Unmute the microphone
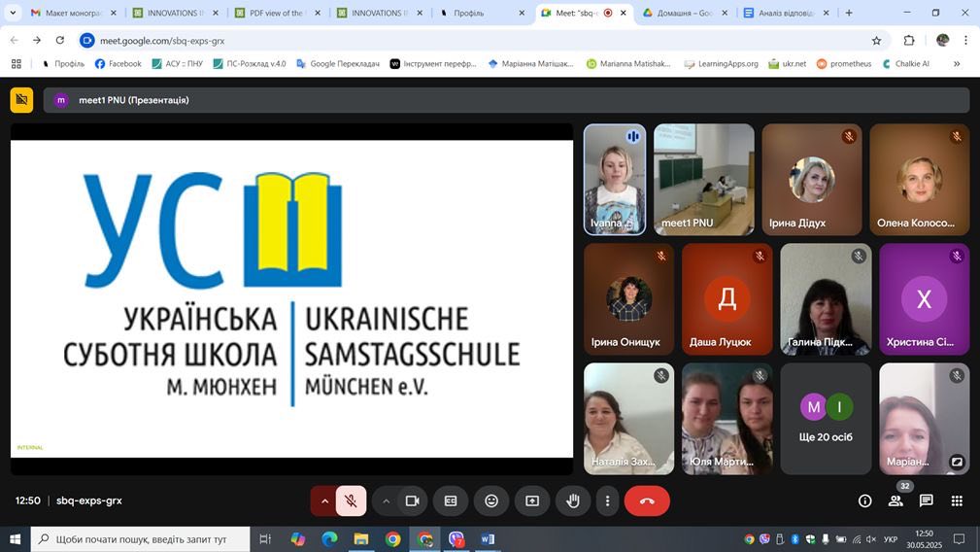This screenshot has width=980, height=552. click(x=351, y=500)
